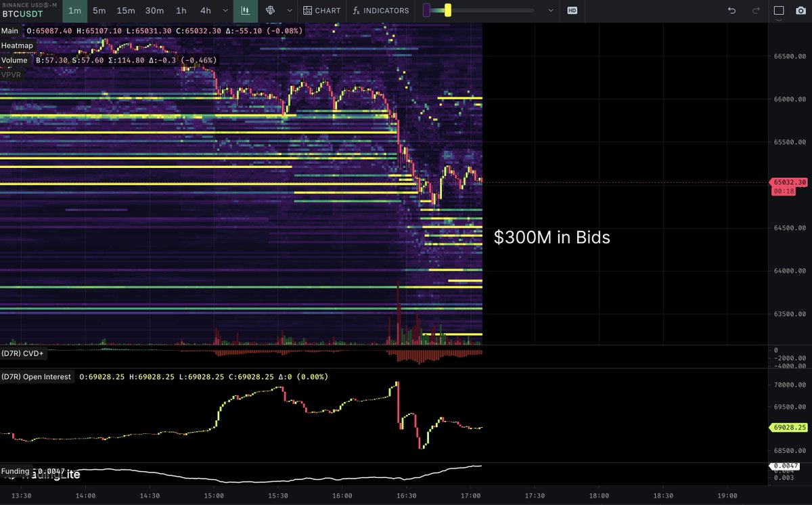Adjust the heatmap intensity slider
Screen dimensions: 812x505
pyautogui.click(x=447, y=10)
